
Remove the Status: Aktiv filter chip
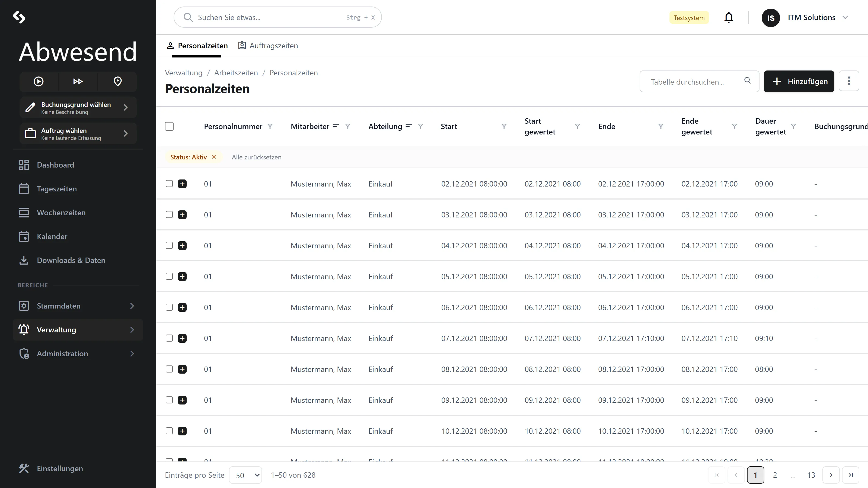tap(214, 157)
